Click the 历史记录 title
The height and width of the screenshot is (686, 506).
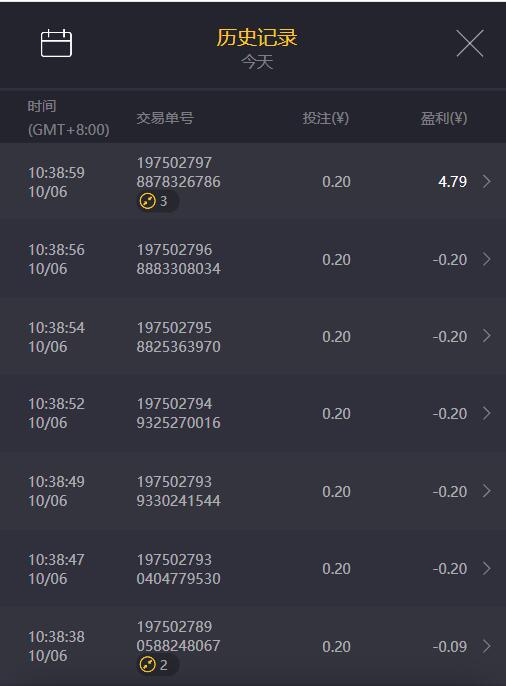(x=257, y=37)
